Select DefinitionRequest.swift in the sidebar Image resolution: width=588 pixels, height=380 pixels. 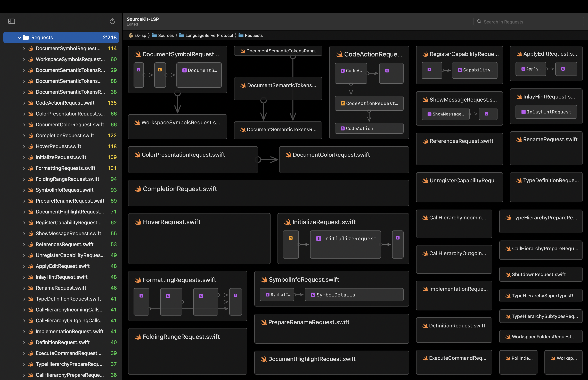pos(61,342)
